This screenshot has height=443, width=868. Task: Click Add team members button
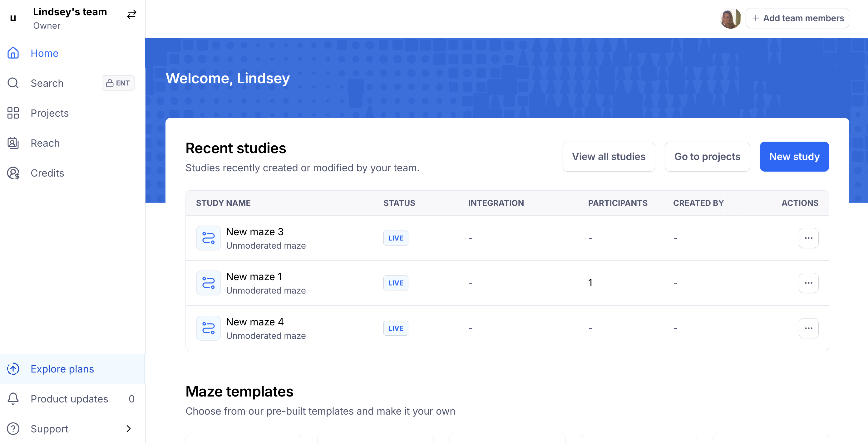click(797, 18)
